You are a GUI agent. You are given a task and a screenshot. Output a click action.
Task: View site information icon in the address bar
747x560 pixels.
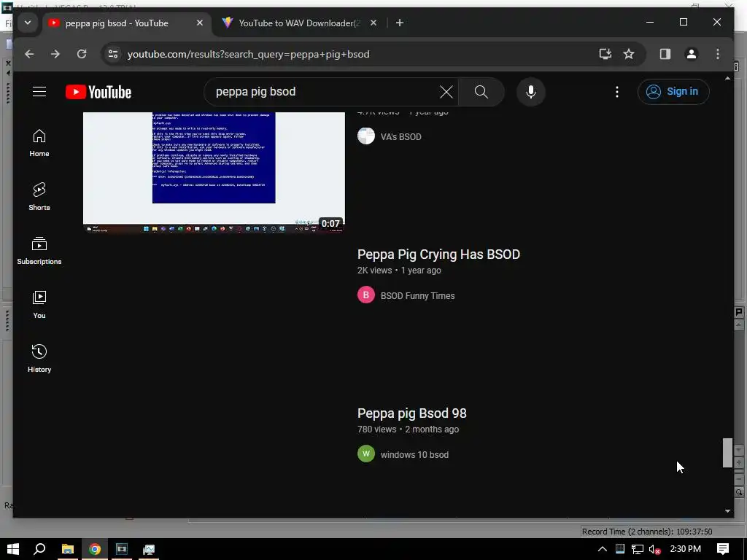coord(113,54)
